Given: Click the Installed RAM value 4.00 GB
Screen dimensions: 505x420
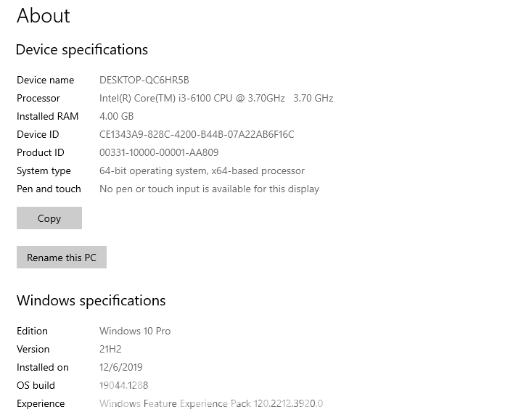Looking at the screenshot, I should [116, 116].
